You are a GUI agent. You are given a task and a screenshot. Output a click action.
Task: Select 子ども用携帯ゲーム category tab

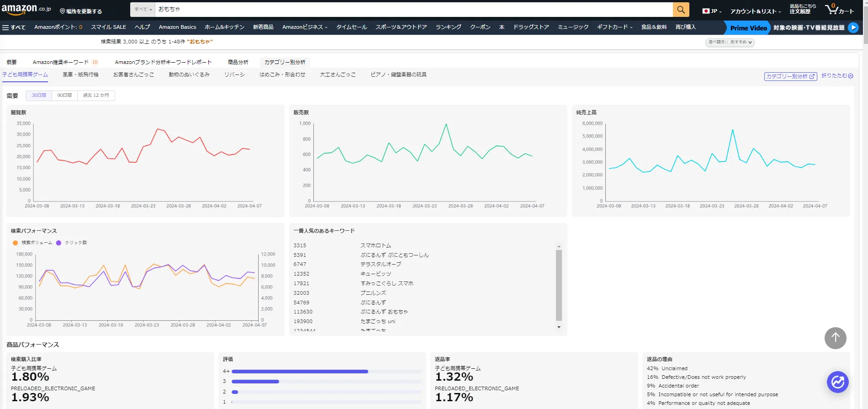(x=25, y=74)
